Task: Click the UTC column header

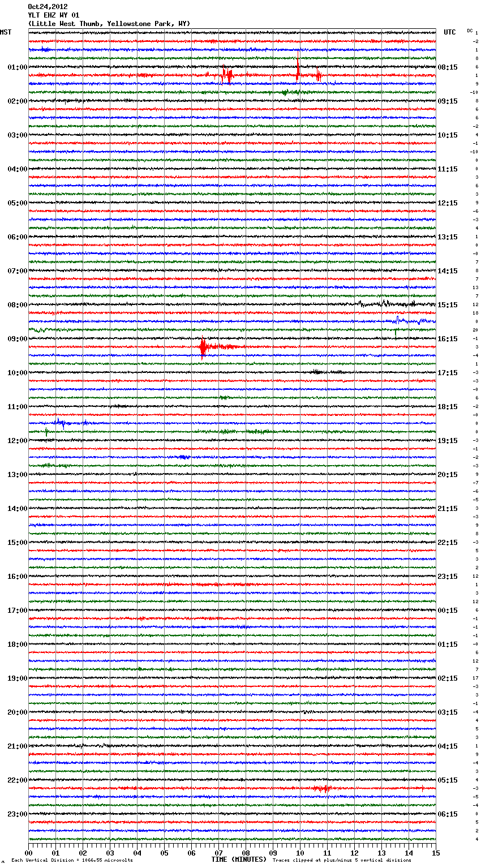Action: point(450,32)
